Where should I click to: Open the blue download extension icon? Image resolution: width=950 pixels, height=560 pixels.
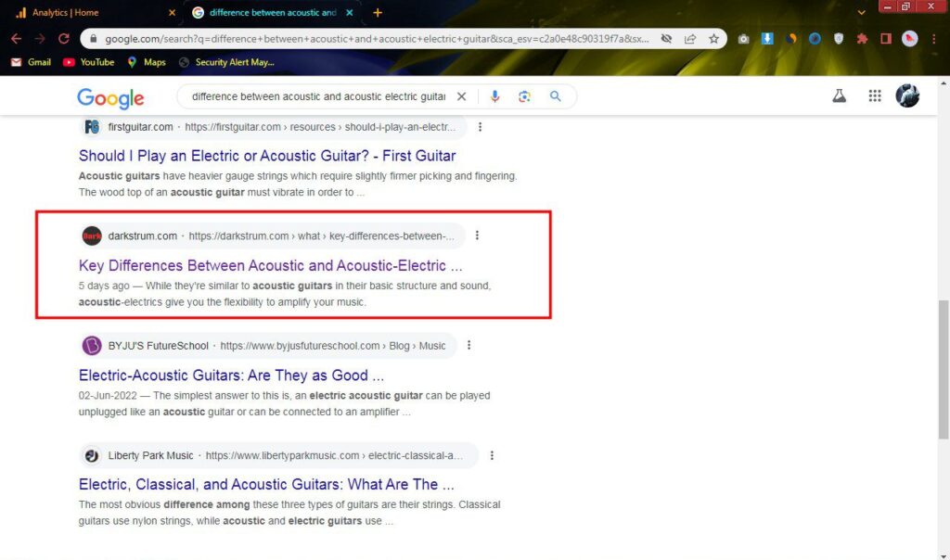tap(767, 39)
